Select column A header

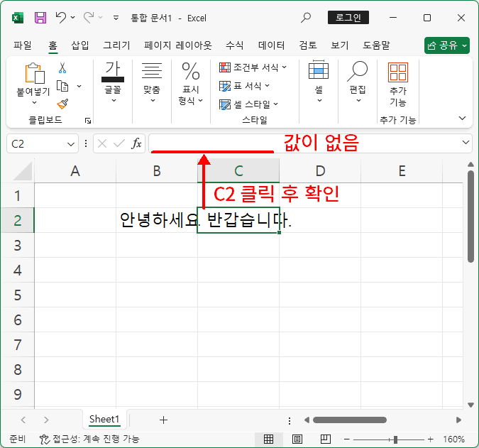coord(75,171)
